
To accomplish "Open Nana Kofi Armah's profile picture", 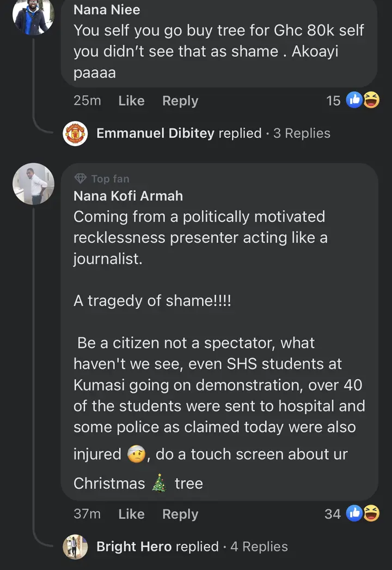I will point(33,184).
